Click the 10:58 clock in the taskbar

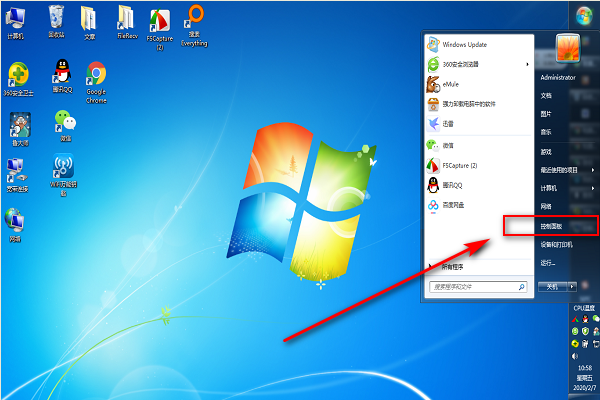[585, 368]
